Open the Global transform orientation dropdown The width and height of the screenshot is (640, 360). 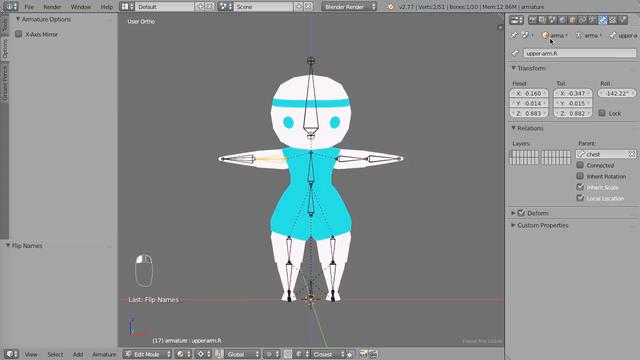242,354
